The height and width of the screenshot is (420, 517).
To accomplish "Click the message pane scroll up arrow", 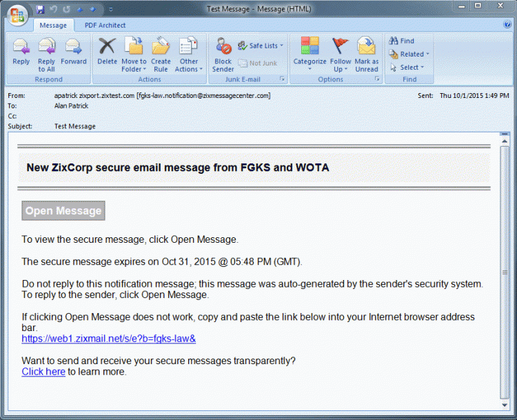I will [505, 141].
